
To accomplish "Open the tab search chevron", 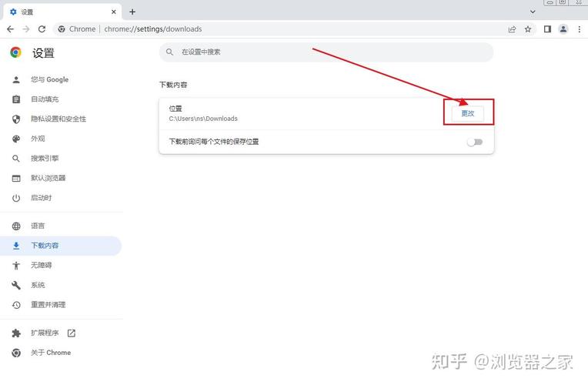I will pos(533,12).
